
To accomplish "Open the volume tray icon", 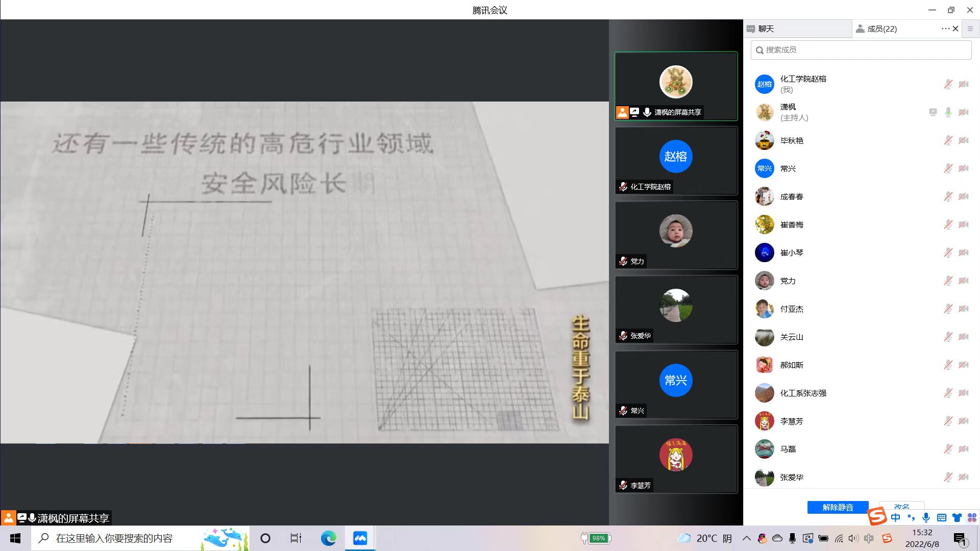I will (853, 538).
